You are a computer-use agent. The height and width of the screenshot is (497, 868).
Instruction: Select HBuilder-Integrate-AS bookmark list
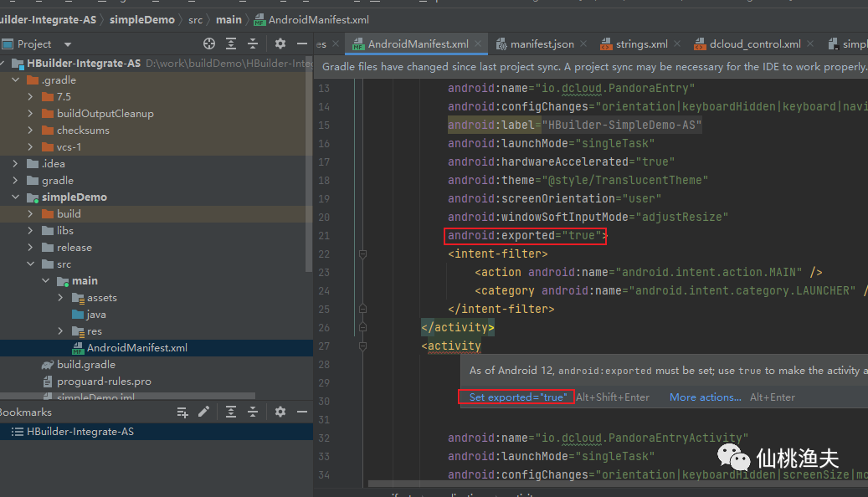[80, 431]
